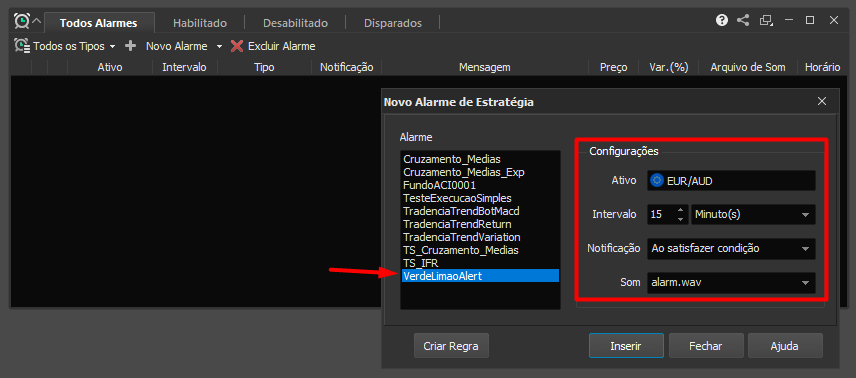This screenshot has height=378, width=856.
Task: Sort by the Preço column header
Action: coord(614,67)
